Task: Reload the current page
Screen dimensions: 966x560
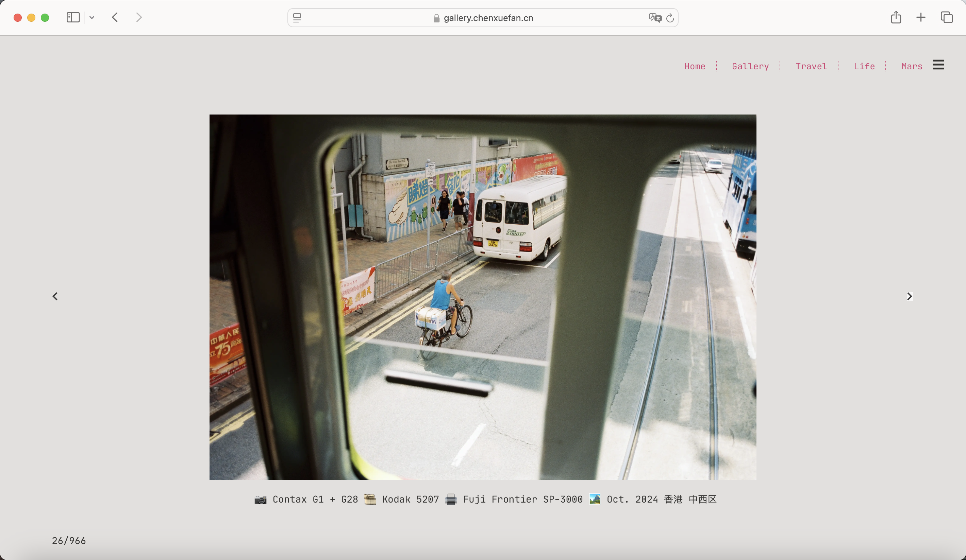Action: (670, 18)
